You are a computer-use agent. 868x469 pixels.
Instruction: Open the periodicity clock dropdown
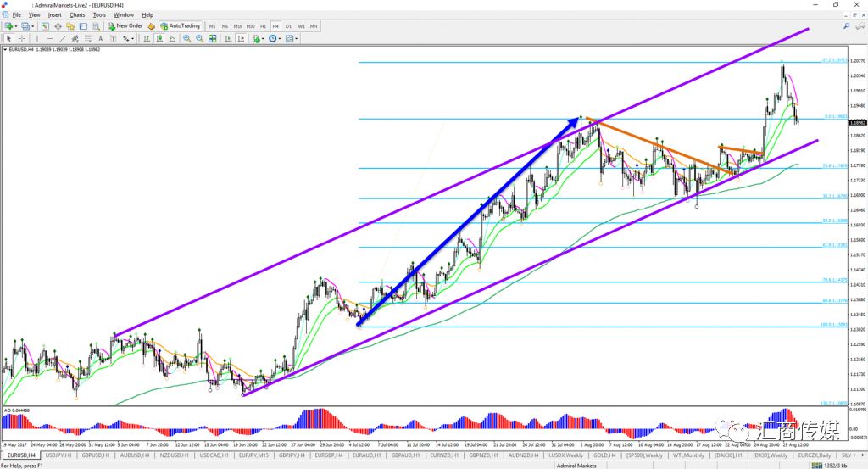[x=280, y=38]
